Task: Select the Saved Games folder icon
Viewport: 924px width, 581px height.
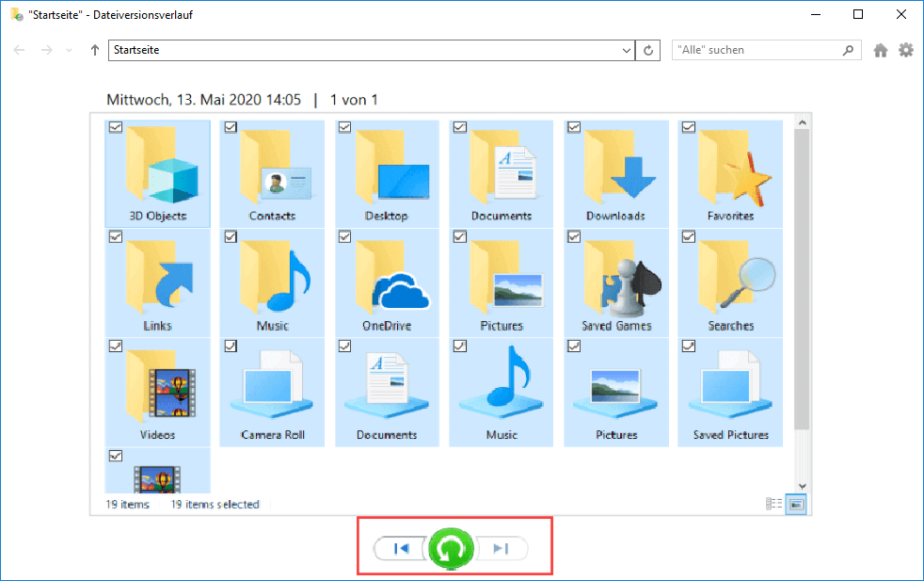Action: pos(622,277)
